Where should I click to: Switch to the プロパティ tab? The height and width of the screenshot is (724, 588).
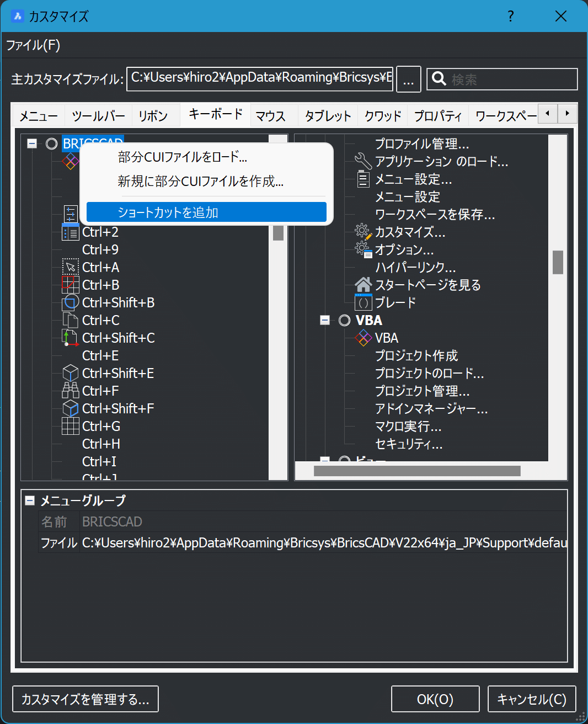point(438,116)
